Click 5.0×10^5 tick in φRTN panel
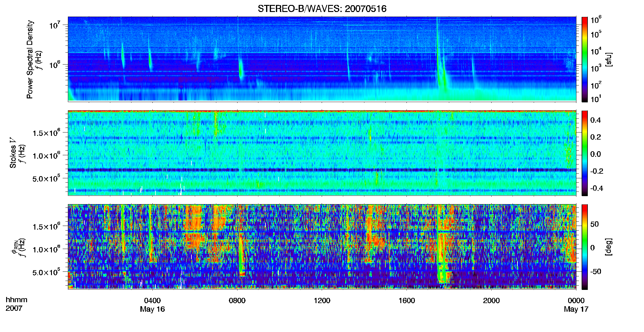This screenshot has width=644, height=332. tap(47, 272)
